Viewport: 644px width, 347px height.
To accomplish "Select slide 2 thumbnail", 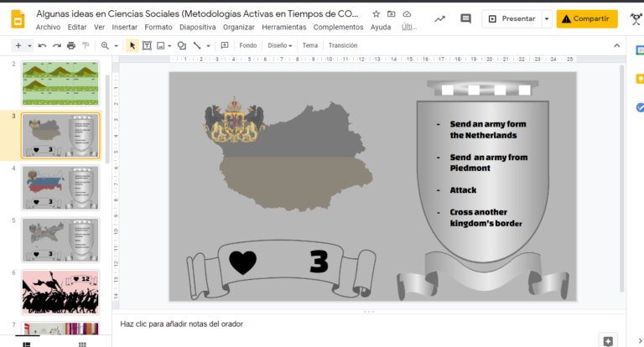I will [x=60, y=83].
